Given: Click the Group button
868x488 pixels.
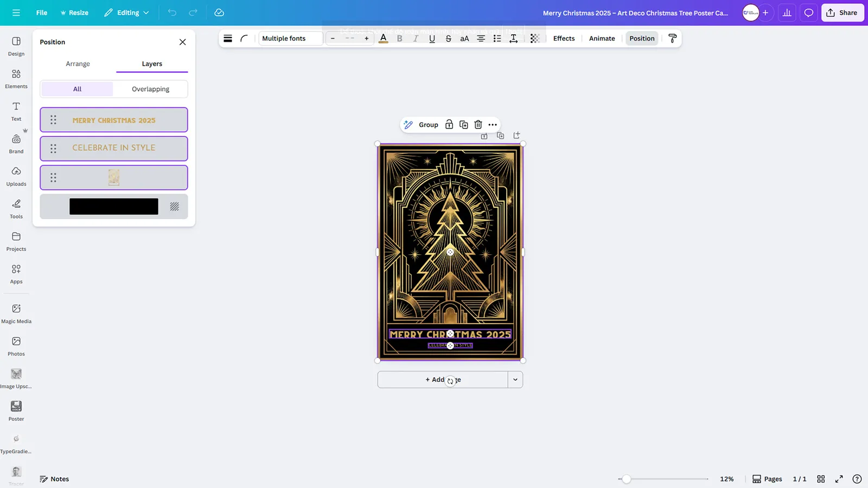Looking at the screenshot, I should click(428, 125).
